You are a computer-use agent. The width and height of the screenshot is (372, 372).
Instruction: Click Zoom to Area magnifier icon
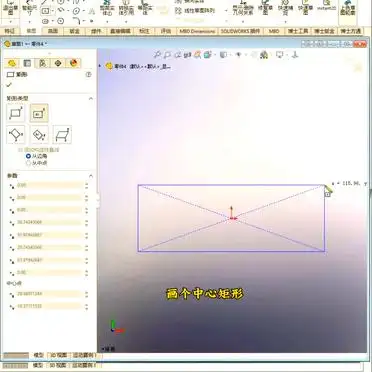167,55
